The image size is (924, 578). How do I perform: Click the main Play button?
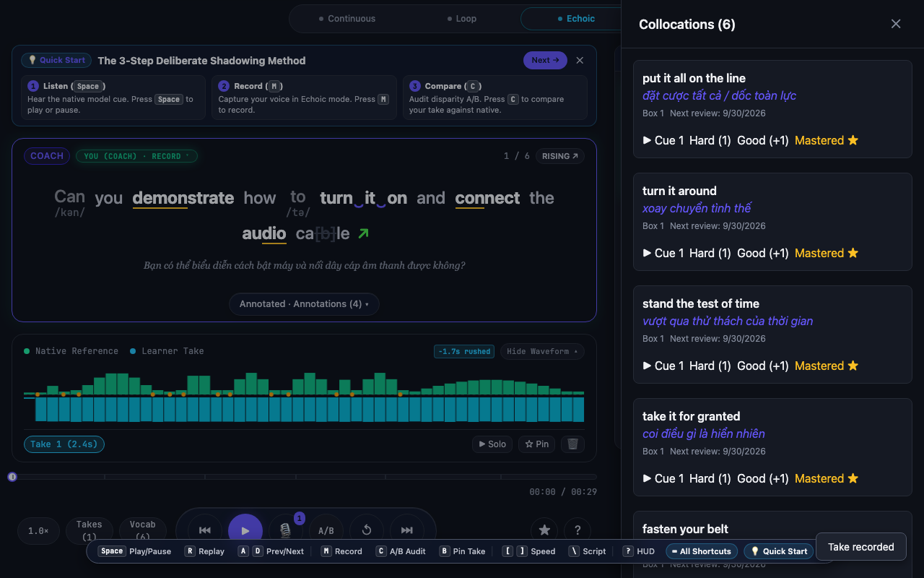coord(245,530)
